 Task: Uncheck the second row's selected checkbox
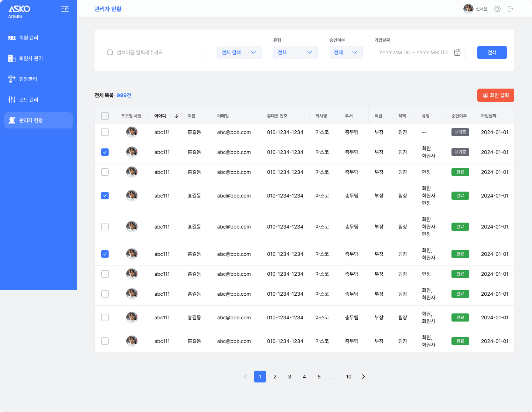[105, 152]
